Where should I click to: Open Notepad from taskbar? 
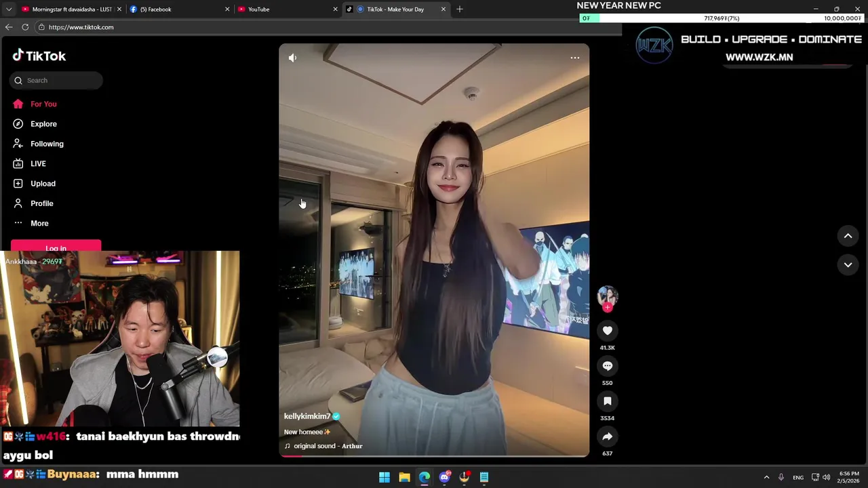pyautogui.click(x=484, y=477)
